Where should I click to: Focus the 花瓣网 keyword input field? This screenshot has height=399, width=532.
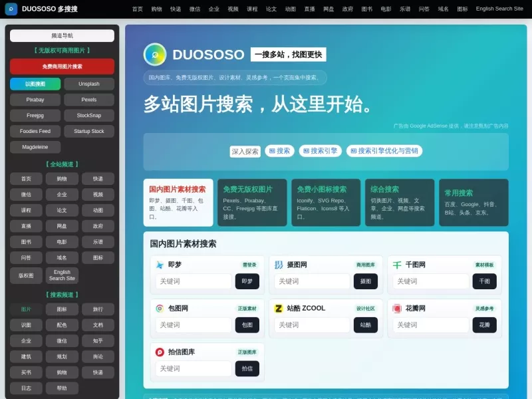[x=431, y=325]
